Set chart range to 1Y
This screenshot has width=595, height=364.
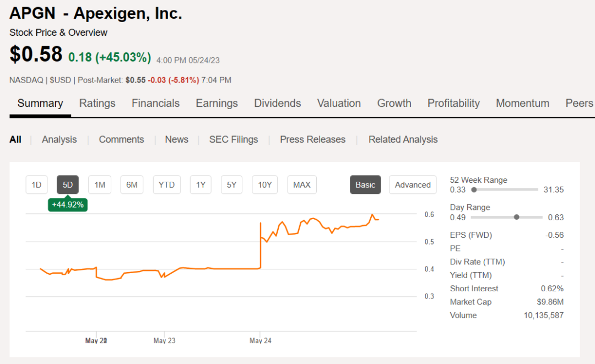[x=201, y=184]
